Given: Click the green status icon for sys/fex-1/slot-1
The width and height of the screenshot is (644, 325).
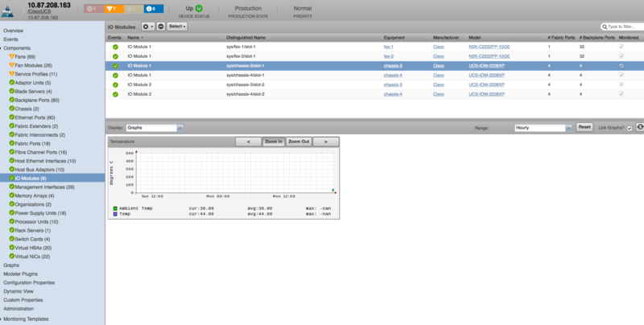Looking at the screenshot, I should click(x=115, y=47).
